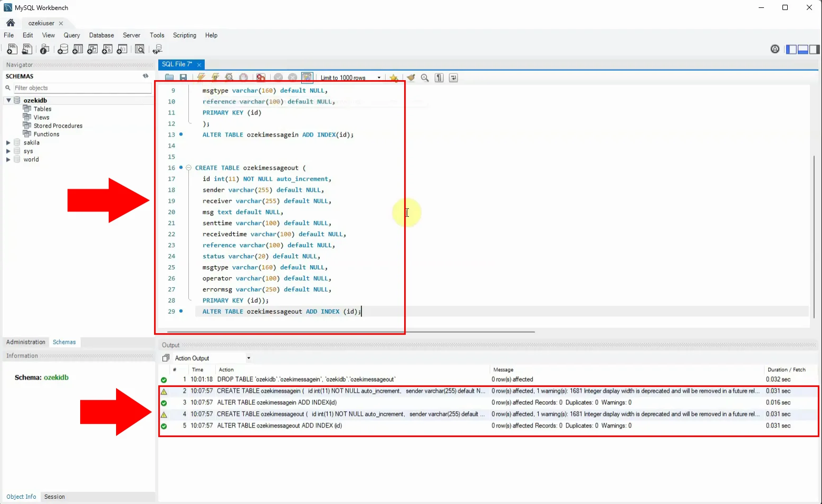
Task: Reconnect to the DBMS
Action: (x=157, y=49)
